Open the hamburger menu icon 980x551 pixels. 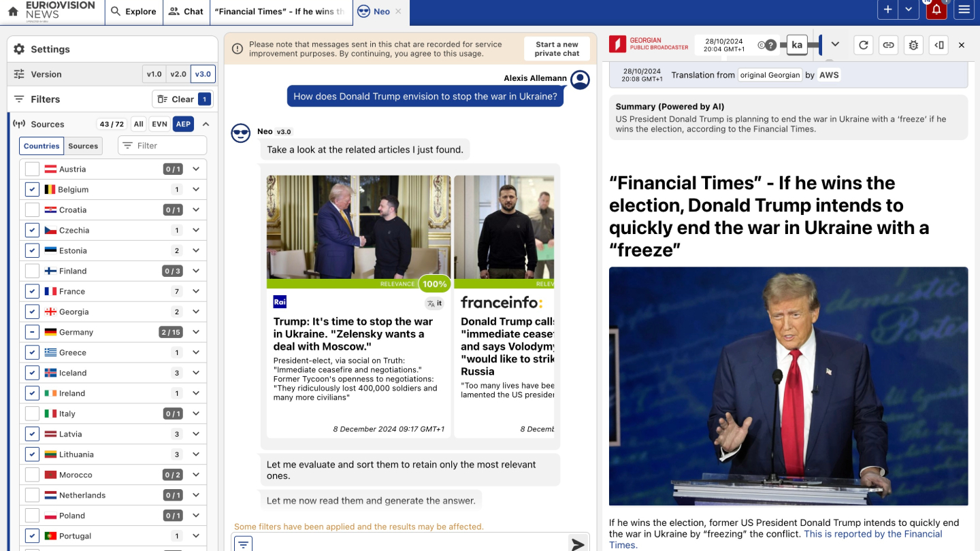pos(964,10)
